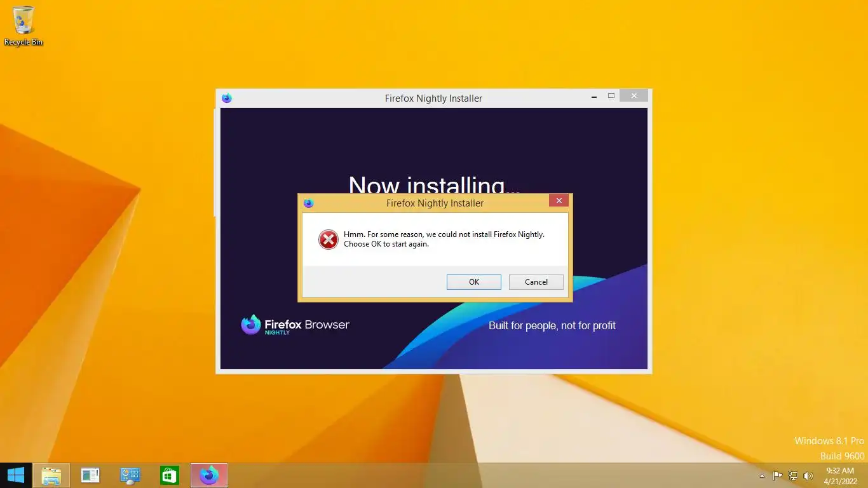
Task: Open File Explorer from the taskbar
Action: 51,475
